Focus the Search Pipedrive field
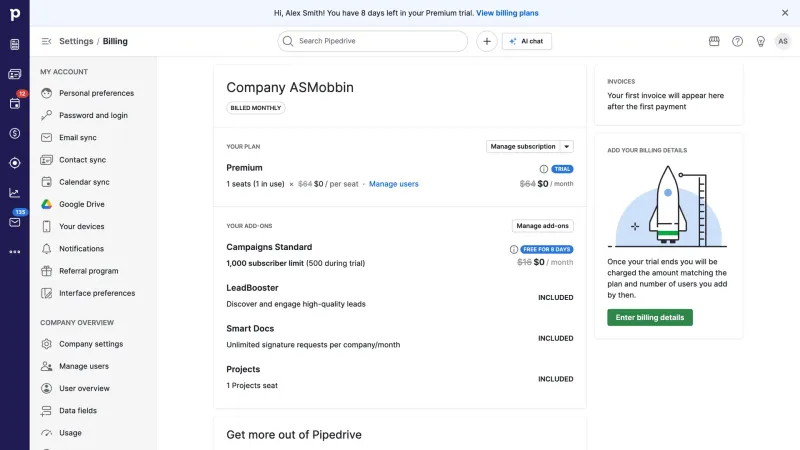Viewport: 800px width, 450px height. click(x=372, y=41)
